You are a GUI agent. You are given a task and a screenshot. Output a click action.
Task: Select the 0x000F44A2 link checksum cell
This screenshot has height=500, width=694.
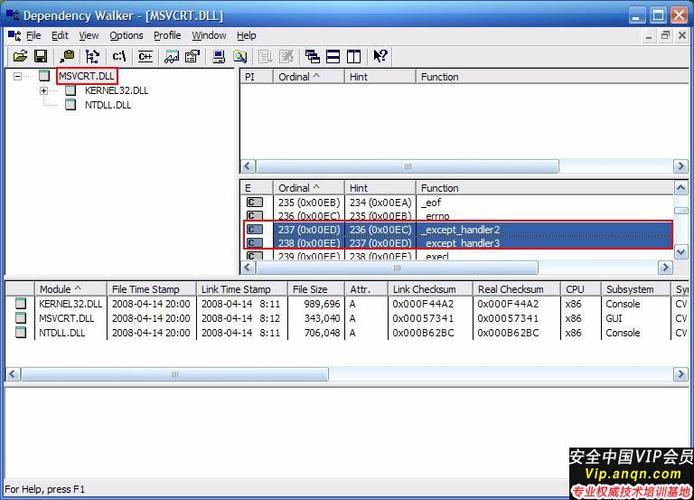pos(423,304)
